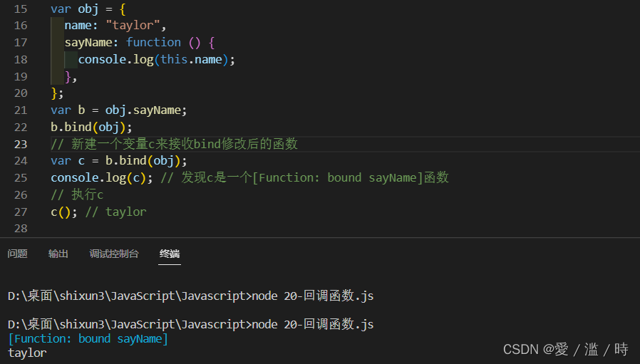Click line number 17 in gutter
Image resolution: width=640 pixels, height=364 pixels.
[x=21, y=43]
